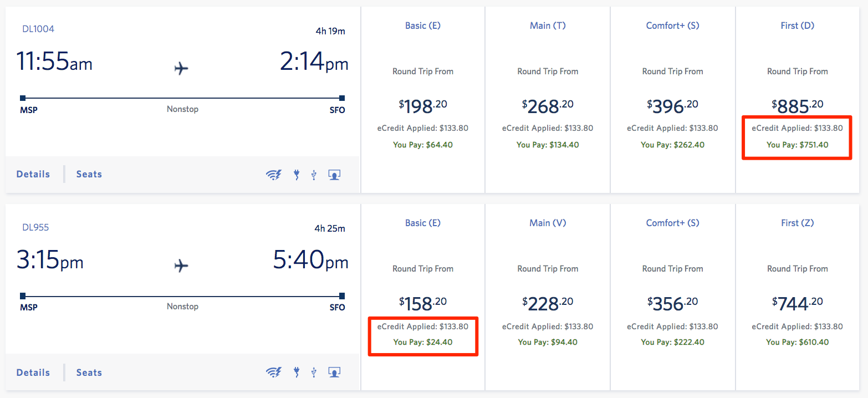Click the USB port icon on flight DL955
The image size is (868, 398).
tap(314, 372)
